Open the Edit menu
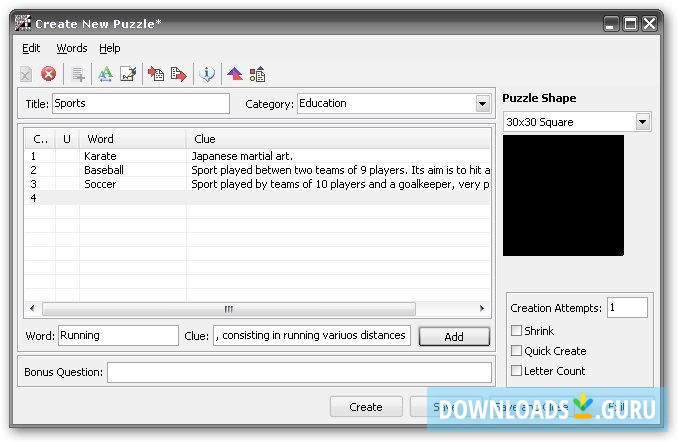The width and height of the screenshot is (678, 442). 31,48
